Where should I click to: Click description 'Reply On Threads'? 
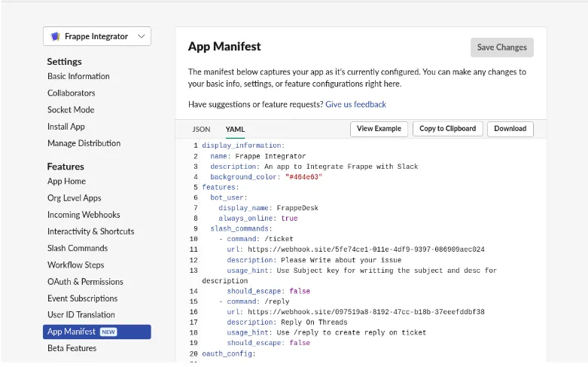pyautogui.click(x=314, y=323)
